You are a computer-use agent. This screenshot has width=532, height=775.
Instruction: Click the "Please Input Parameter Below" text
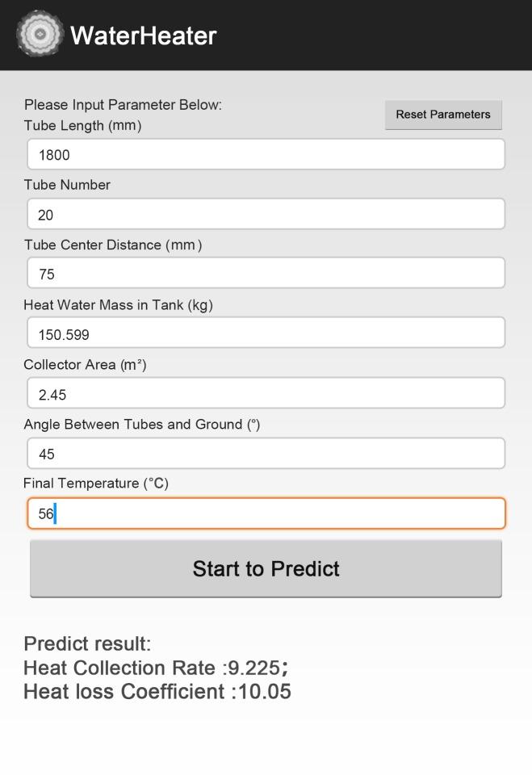click(x=123, y=105)
